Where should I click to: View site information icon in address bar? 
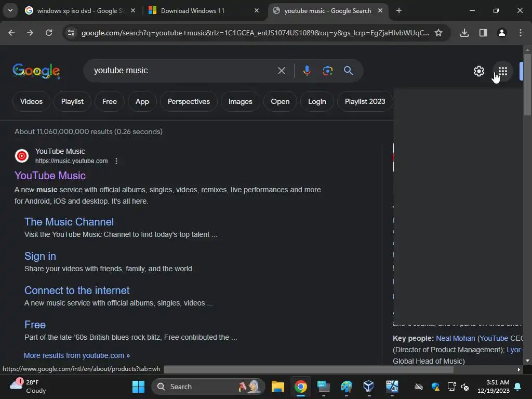tap(71, 33)
